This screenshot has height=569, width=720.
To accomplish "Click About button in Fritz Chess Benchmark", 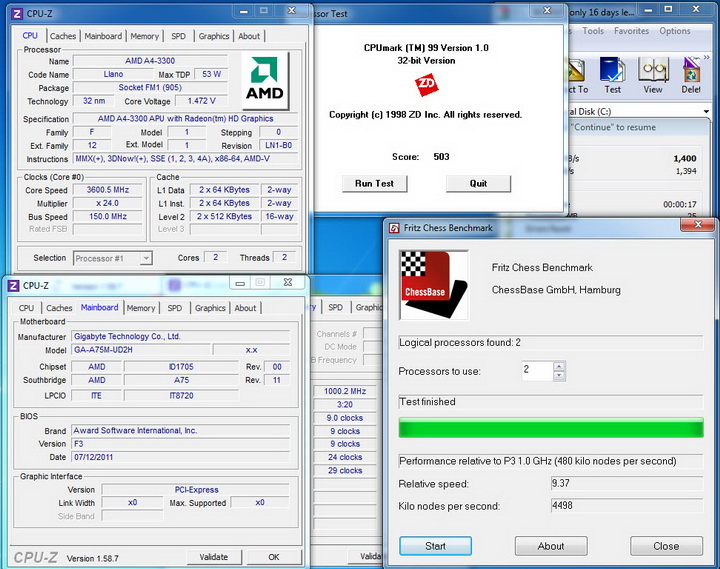I will (x=551, y=546).
